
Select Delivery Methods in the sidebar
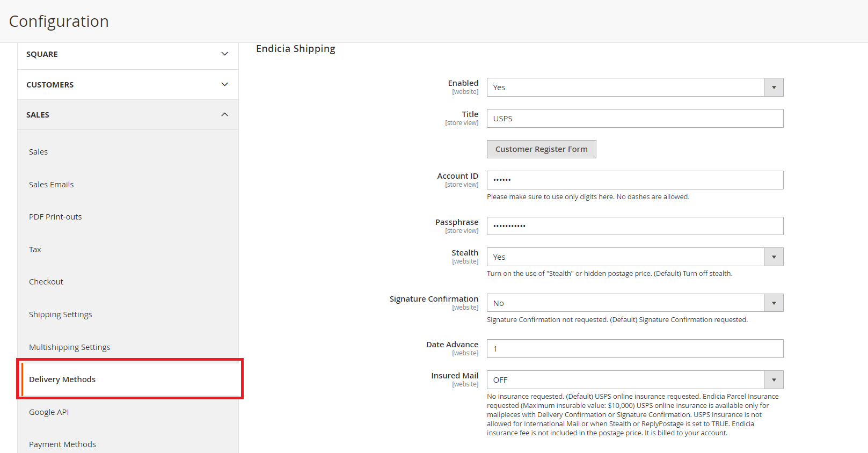[62, 379]
